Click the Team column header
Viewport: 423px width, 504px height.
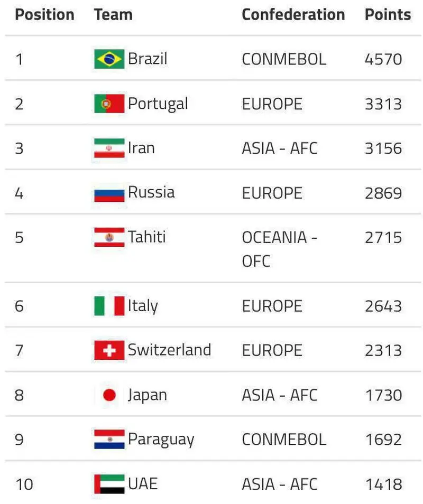tap(113, 15)
